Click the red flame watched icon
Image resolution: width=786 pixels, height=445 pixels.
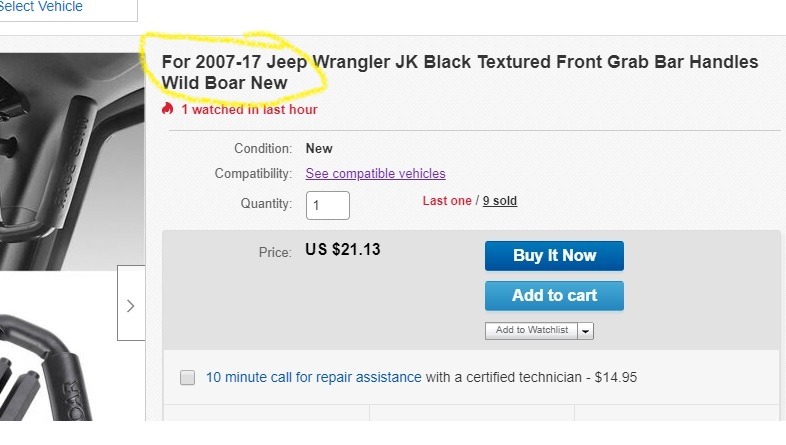(x=167, y=109)
